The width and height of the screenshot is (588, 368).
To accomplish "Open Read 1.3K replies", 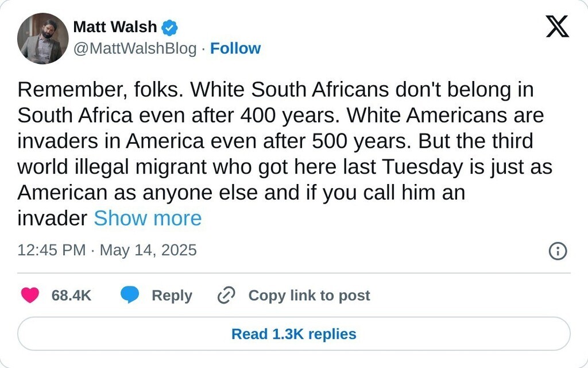I will 294,334.
